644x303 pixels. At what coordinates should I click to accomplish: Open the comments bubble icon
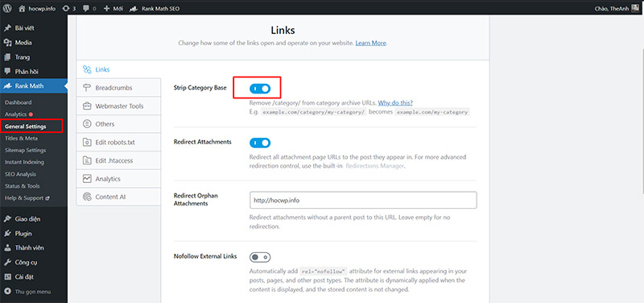tap(87, 9)
